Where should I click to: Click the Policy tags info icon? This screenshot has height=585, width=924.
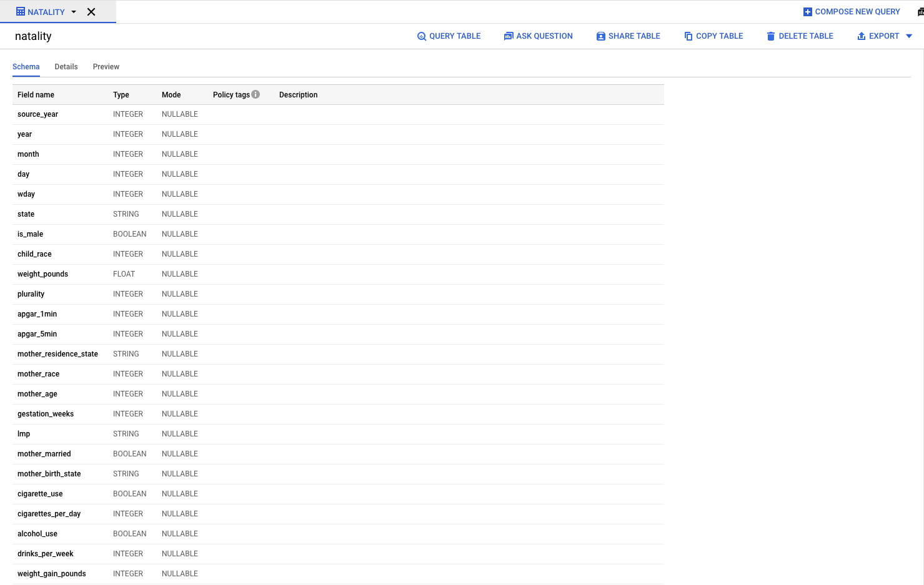(256, 94)
